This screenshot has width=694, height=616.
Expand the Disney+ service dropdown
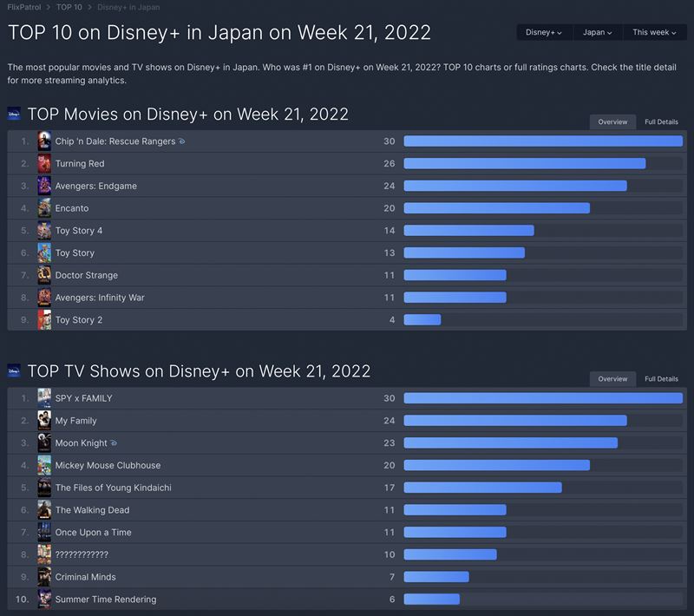(x=544, y=32)
